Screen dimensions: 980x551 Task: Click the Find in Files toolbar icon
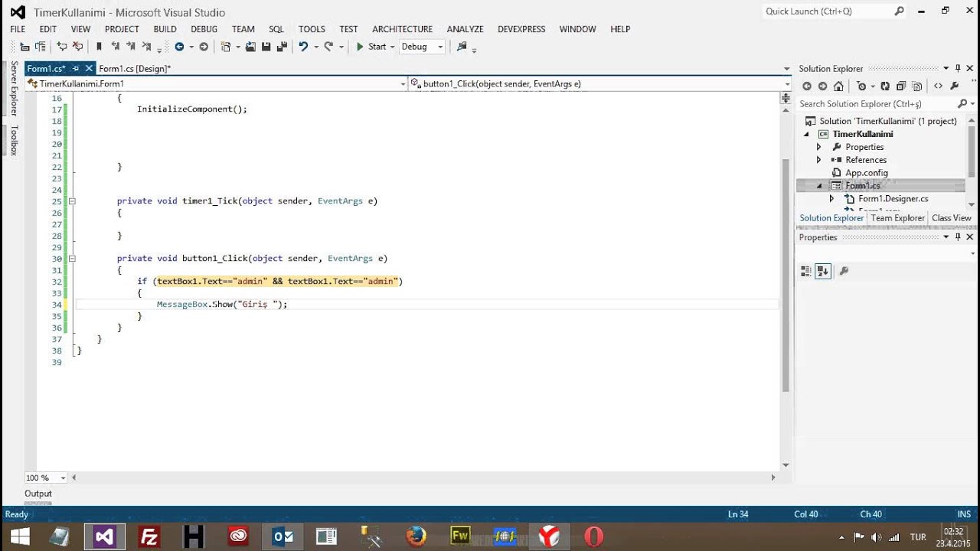point(462,47)
